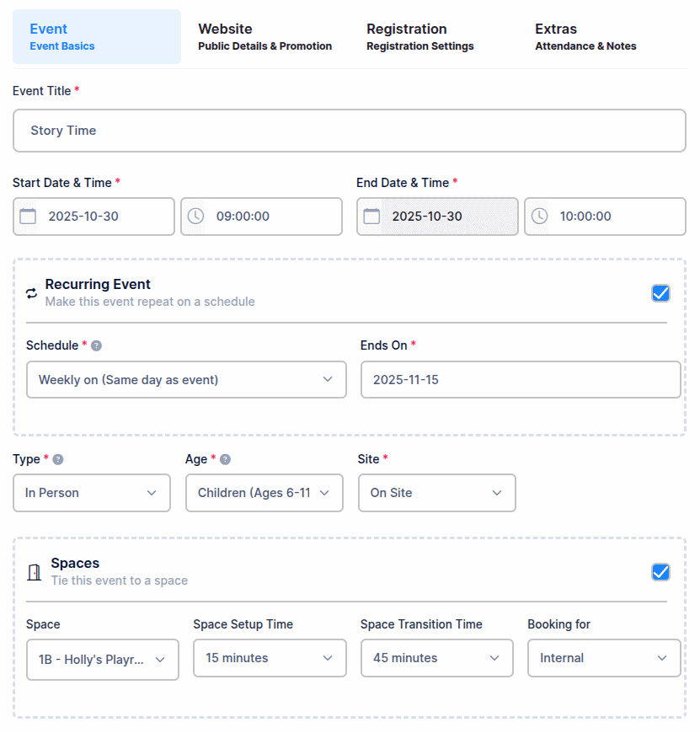Click the end date calendar icon
This screenshot has width=700, height=733.
(x=371, y=217)
